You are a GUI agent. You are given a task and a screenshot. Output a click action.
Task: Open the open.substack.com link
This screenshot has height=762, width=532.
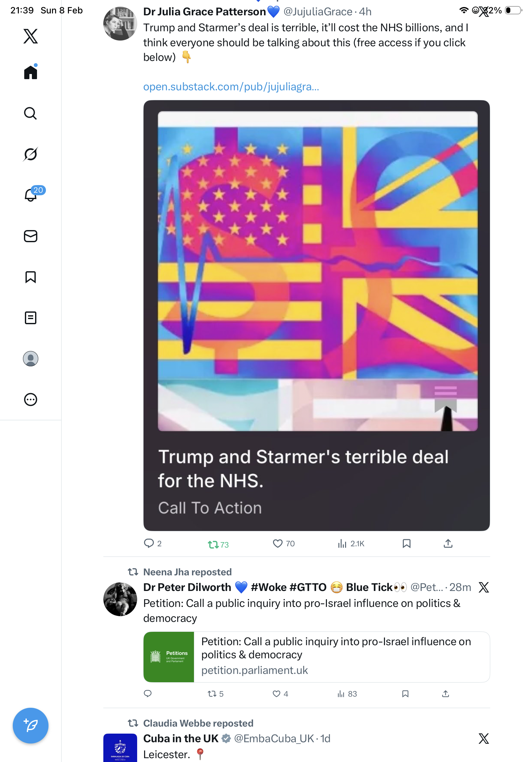[231, 86]
